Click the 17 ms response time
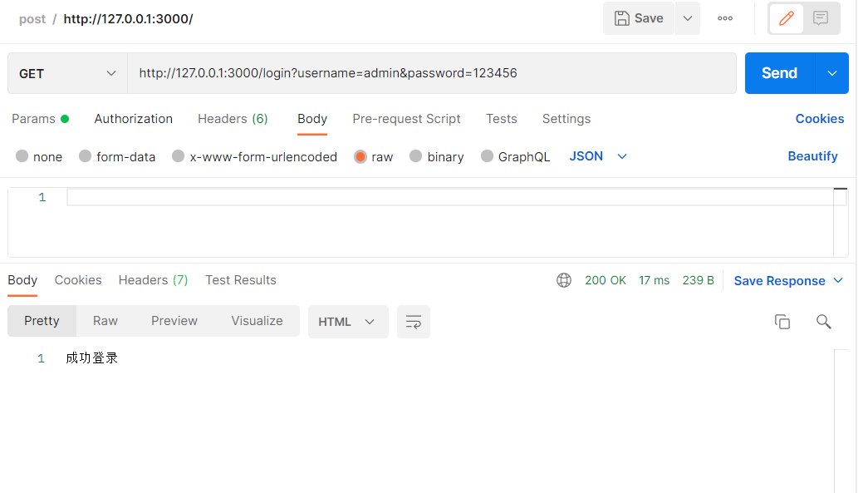The width and height of the screenshot is (868, 493). coord(655,281)
